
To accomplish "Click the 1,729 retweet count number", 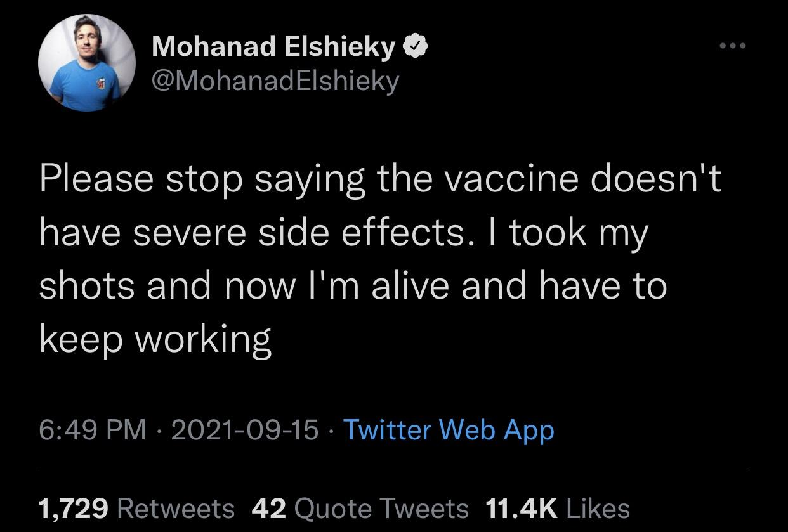I will 74,508.
